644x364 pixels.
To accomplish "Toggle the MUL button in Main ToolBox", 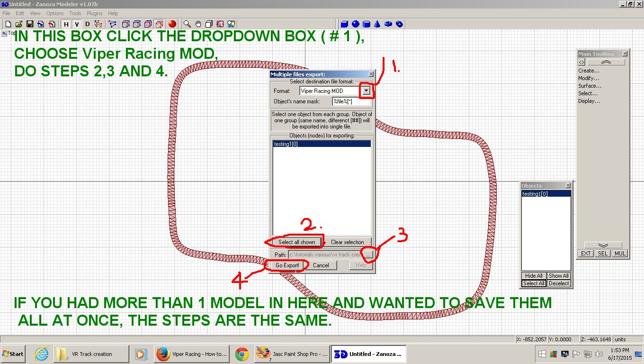I will click(x=620, y=254).
